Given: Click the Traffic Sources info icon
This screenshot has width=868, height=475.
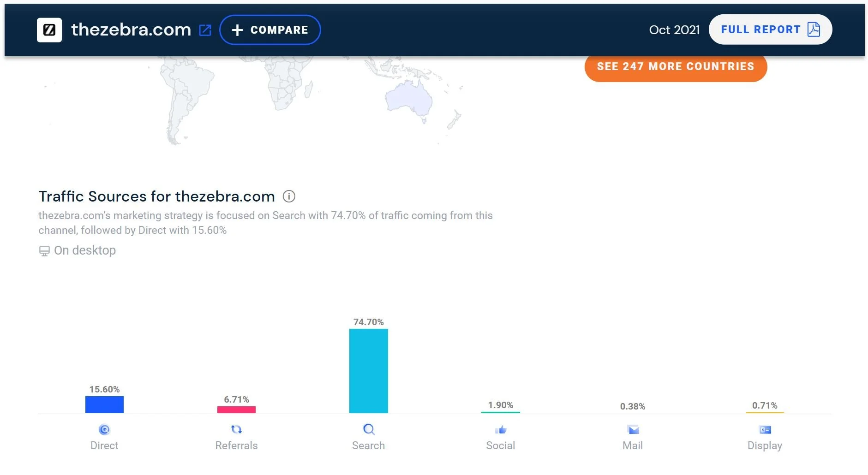Looking at the screenshot, I should tap(289, 196).
